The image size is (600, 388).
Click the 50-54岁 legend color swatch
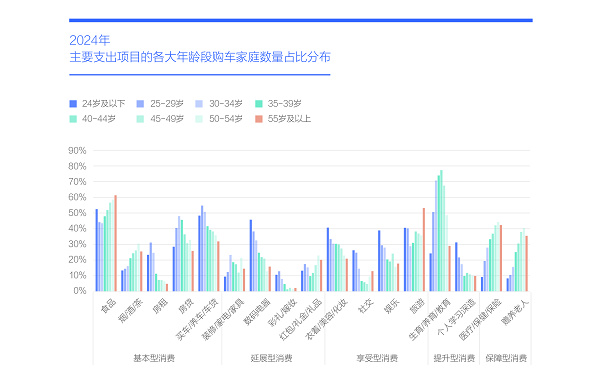(x=199, y=119)
